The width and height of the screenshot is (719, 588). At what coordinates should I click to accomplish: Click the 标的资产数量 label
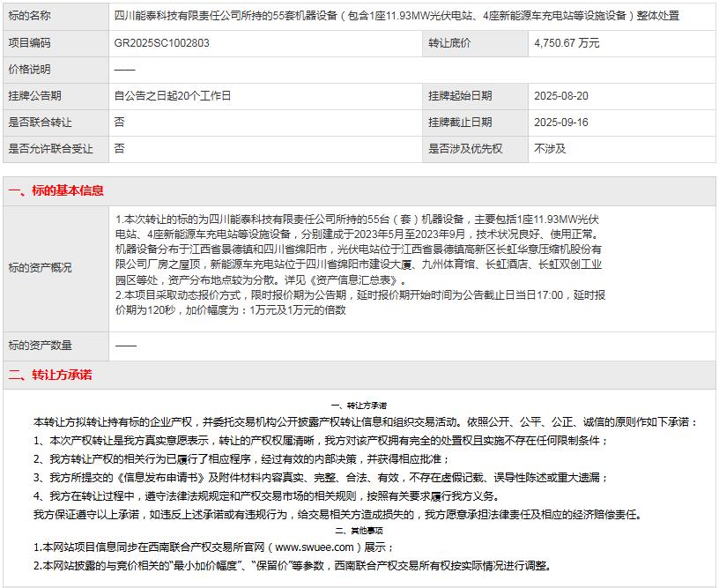(x=40, y=346)
